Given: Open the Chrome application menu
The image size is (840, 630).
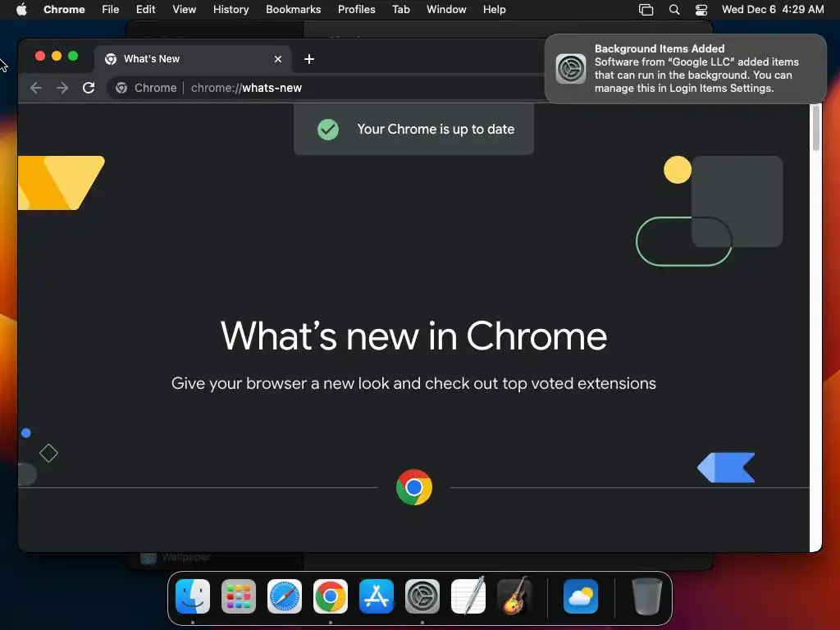Looking at the screenshot, I should (64, 10).
